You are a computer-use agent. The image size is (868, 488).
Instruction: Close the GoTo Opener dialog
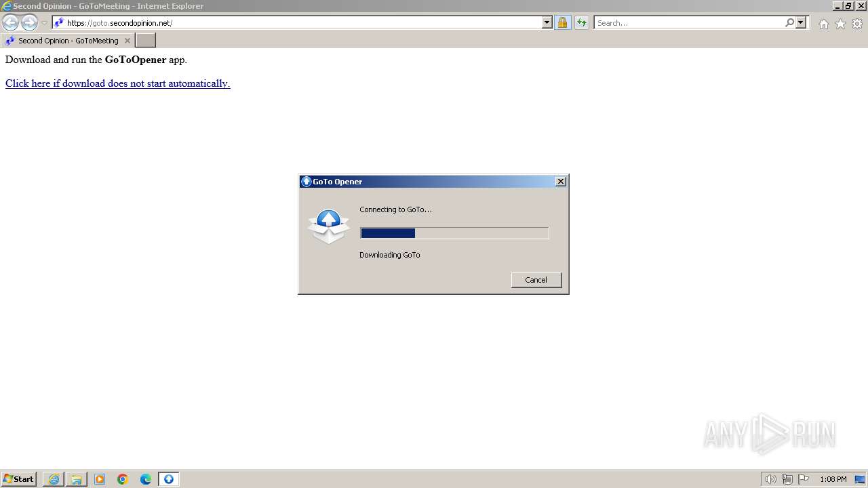(561, 182)
